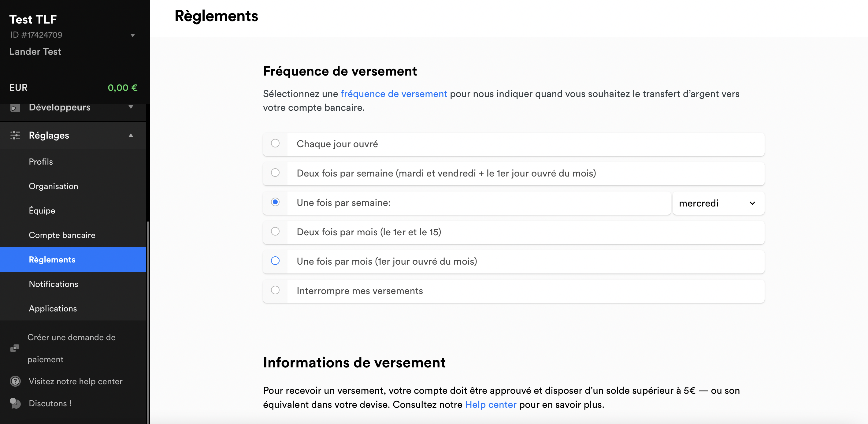Go to Équipe settings
Image resolution: width=868 pixels, height=424 pixels.
42,211
